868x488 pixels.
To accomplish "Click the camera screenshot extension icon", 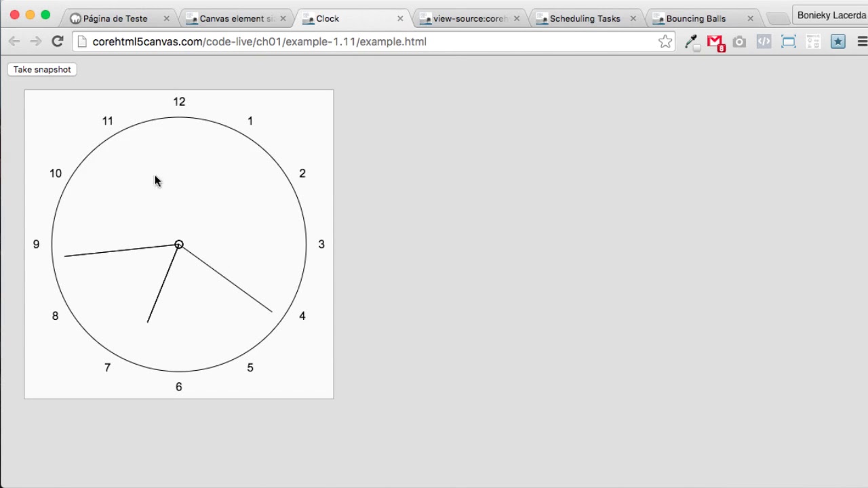I will tap(739, 42).
